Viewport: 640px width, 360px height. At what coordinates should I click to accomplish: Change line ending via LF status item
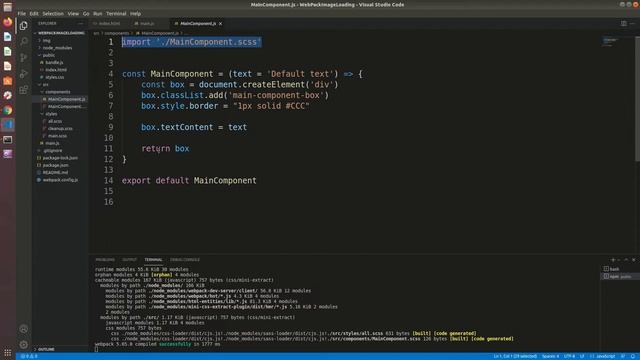(582, 356)
